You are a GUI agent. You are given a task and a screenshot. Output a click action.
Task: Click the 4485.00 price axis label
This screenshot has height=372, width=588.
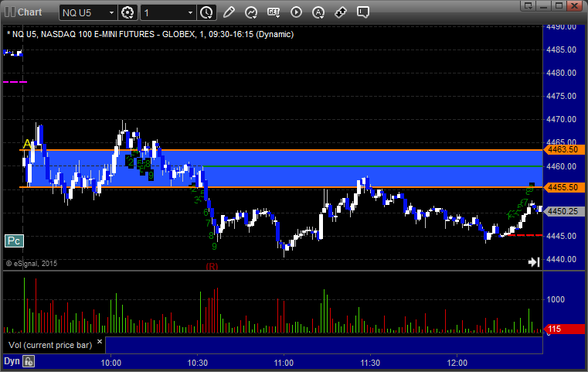tap(562, 49)
